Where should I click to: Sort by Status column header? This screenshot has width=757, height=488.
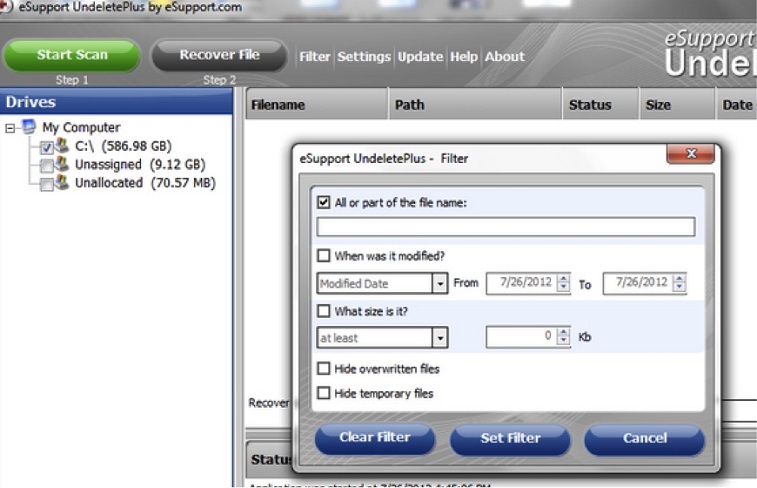pos(601,104)
